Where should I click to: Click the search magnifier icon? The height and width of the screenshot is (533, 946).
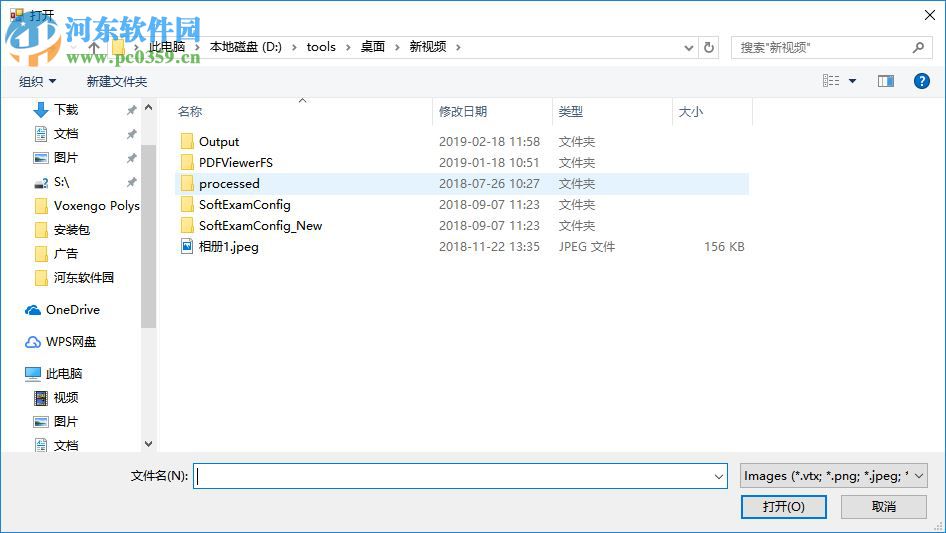pos(918,47)
